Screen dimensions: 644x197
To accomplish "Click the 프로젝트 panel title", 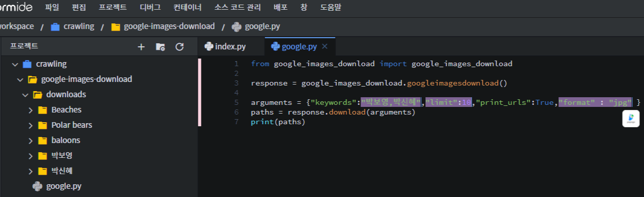I will tap(24, 46).
